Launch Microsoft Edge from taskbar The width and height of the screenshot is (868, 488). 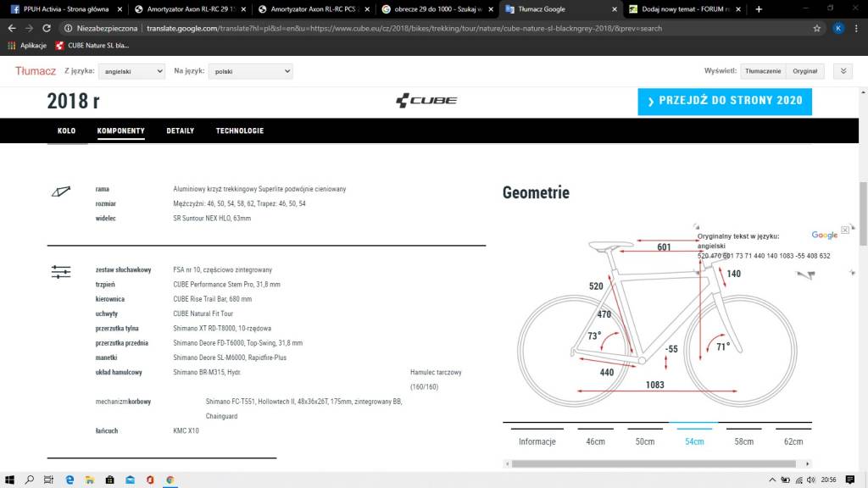[x=70, y=480]
